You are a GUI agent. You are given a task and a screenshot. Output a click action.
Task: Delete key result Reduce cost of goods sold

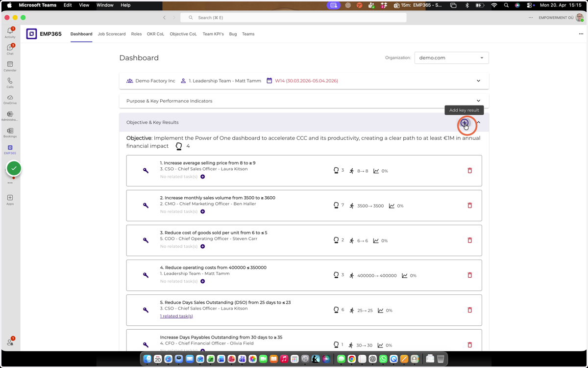coord(469,240)
